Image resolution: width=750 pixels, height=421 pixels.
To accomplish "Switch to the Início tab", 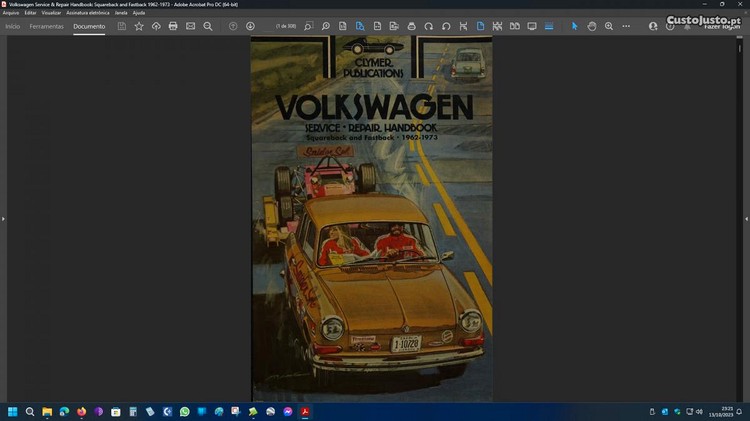I will point(13,26).
